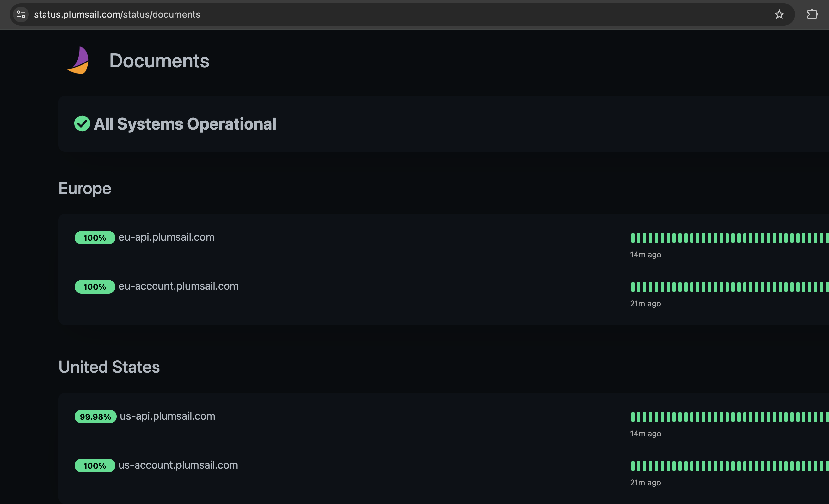Select the us-api.plumsail.com monitor name
This screenshot has height=504, width=829.
167,416
